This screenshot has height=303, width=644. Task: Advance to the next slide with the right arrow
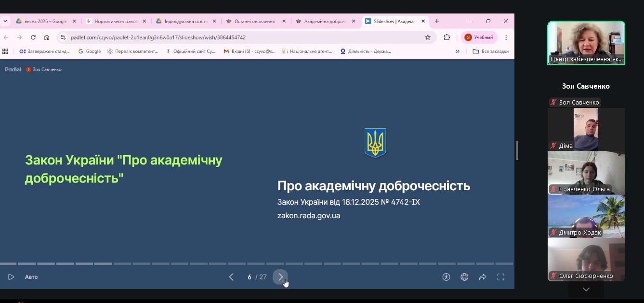pyautogui.click(x=280, y=277)
